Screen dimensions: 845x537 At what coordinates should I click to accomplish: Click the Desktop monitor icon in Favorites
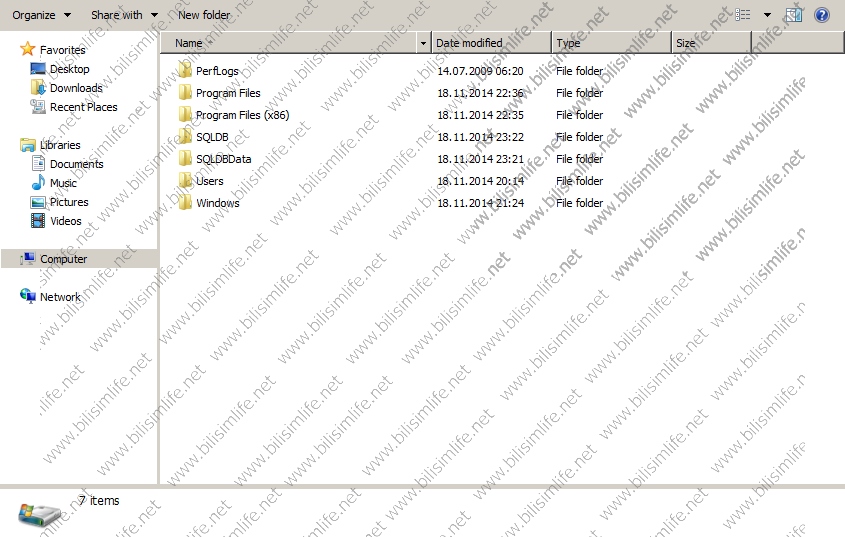[x=38, y=68]
